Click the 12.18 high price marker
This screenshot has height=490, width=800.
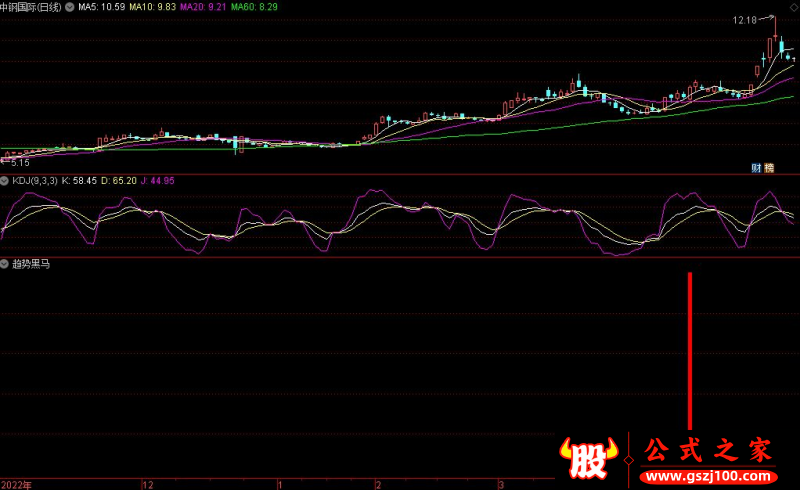coord(744,20)
